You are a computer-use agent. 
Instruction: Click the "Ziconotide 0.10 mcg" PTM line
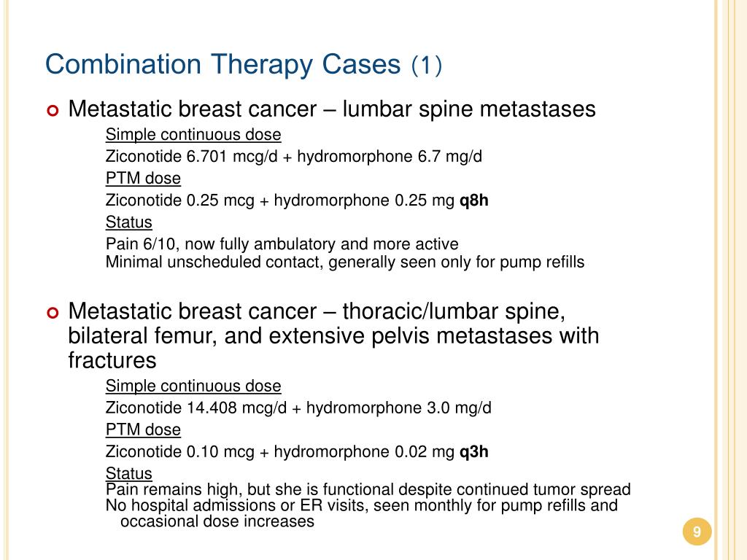pos(280,452)
